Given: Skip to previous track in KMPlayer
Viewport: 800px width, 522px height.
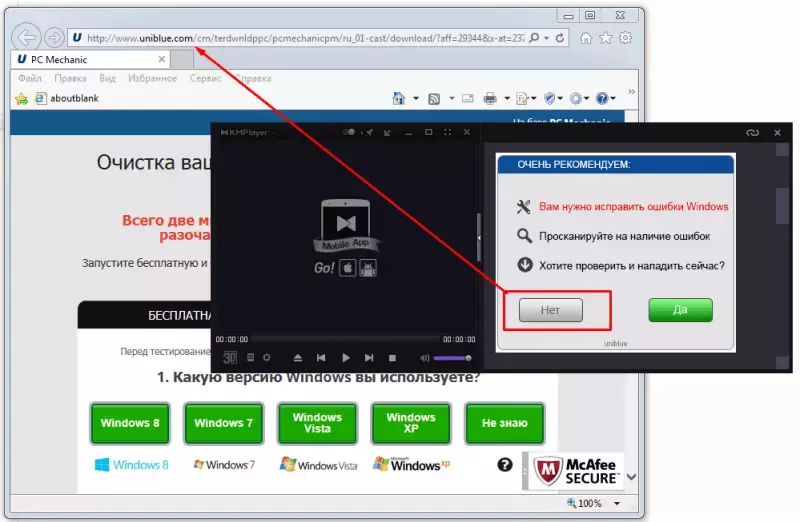Looking at the screenshot, I should click(x=321, y=358).
